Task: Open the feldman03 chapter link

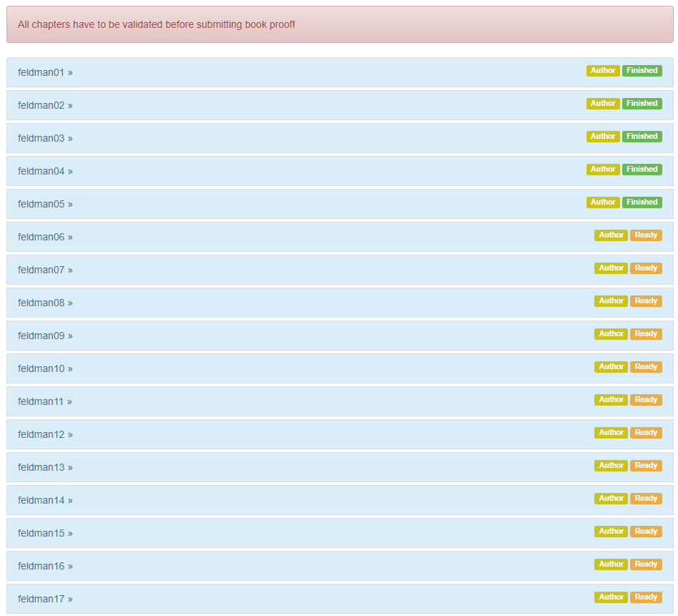Action: click(x=45, y=138)
